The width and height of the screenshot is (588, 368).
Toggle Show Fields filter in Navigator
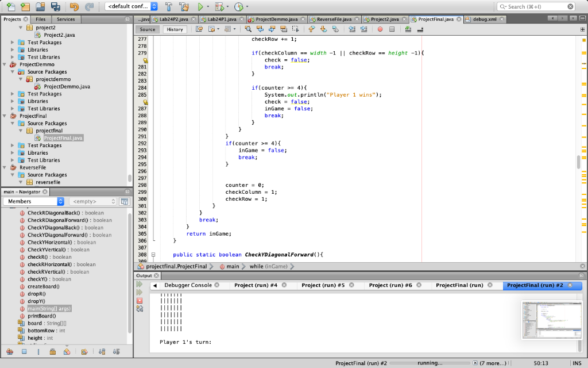(x=24, y=352)
